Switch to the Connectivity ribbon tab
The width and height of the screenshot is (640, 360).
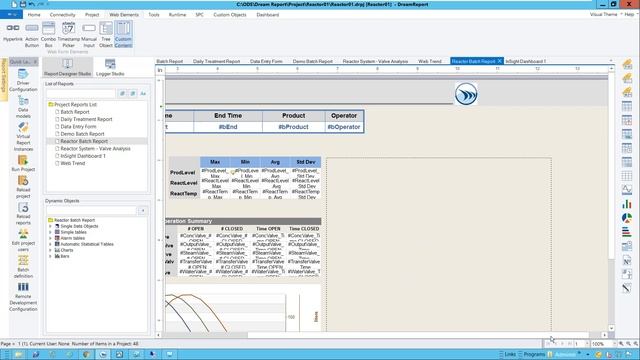(x=62, y=15)
